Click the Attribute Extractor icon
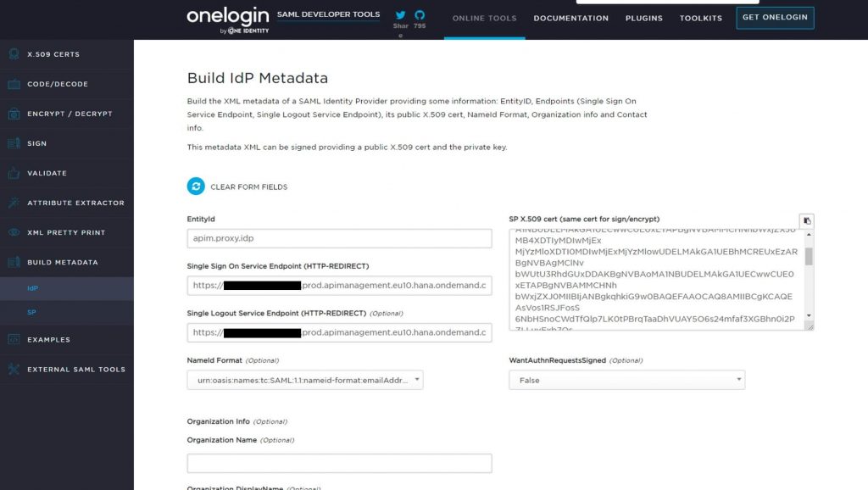Image resolution: width=868 pixels, height=490 pixels. (14, 203)
